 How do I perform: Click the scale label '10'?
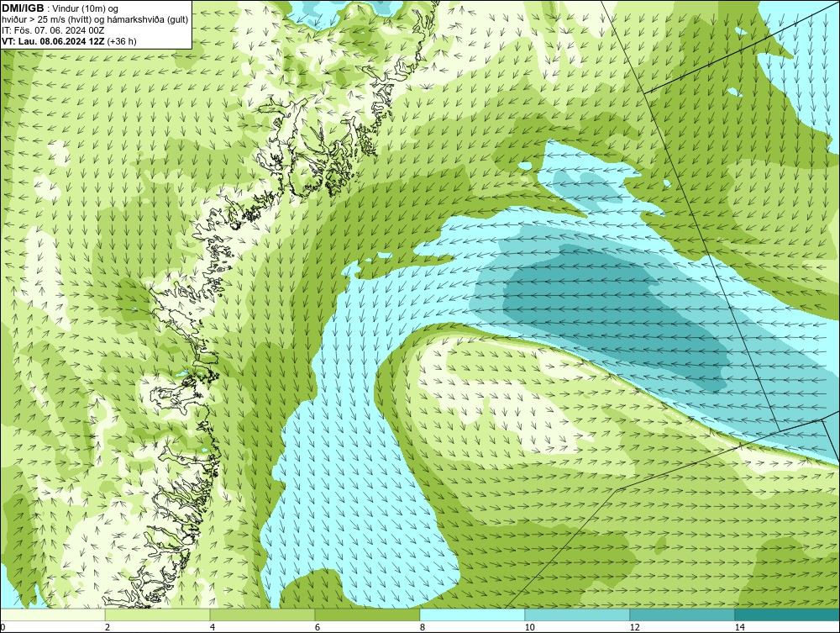point(530,628)
